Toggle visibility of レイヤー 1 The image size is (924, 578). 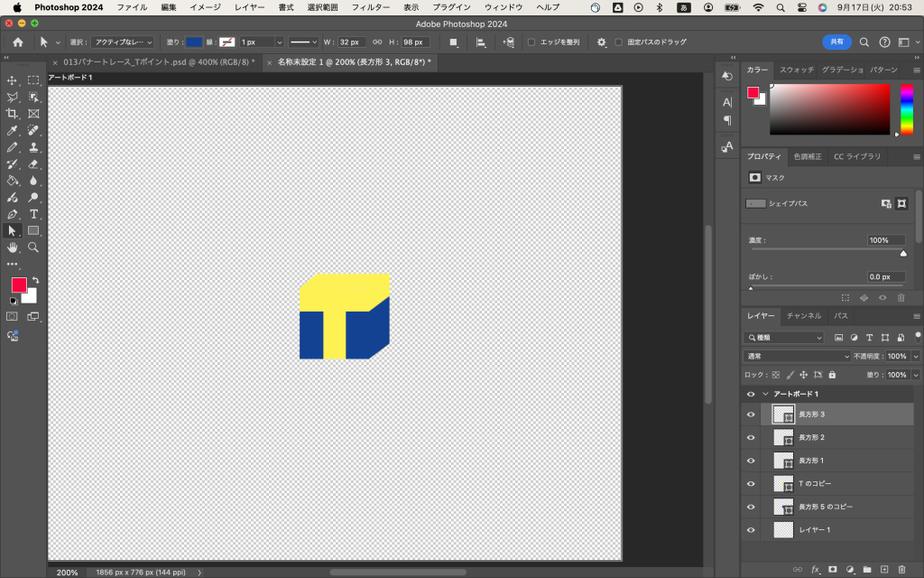(751, 529)
